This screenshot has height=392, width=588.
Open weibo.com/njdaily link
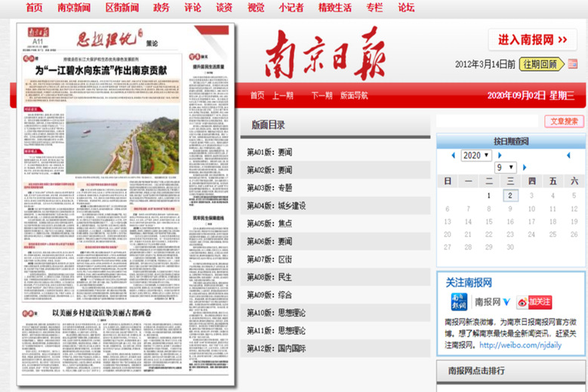pos(521,345)
